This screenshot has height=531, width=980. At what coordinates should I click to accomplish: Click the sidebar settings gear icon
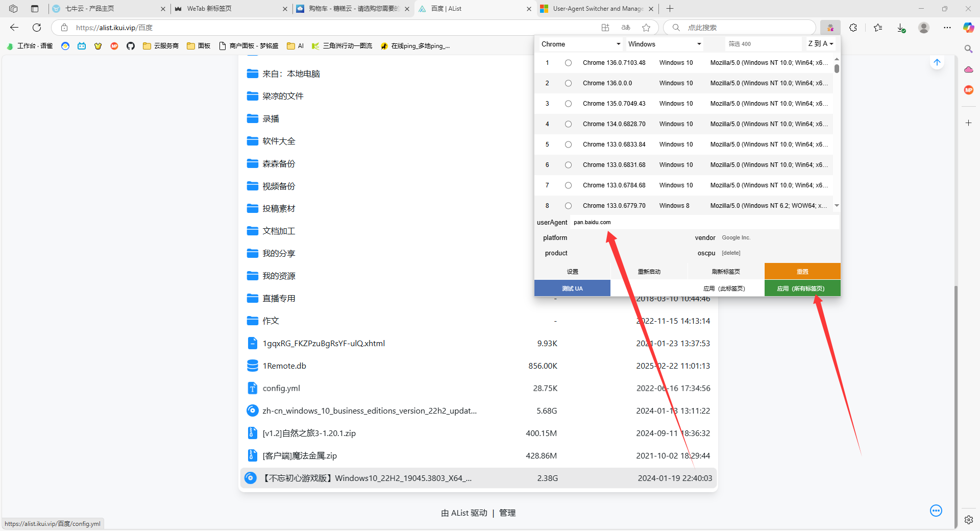coord(968,520)
